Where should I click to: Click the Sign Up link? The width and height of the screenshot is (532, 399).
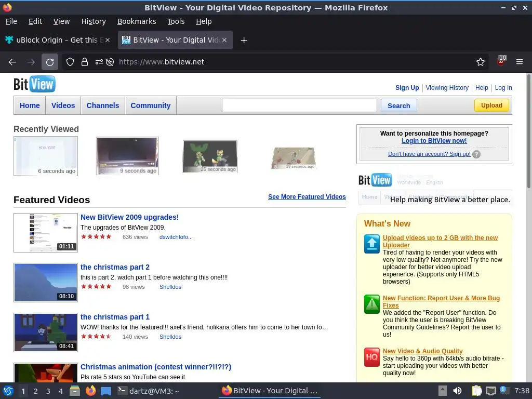(x=407, y=87)
